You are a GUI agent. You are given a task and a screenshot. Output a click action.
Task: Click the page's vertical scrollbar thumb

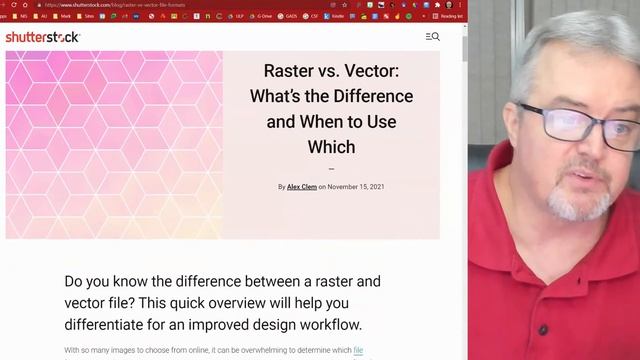pyautogui.click(x=464, y=49)
